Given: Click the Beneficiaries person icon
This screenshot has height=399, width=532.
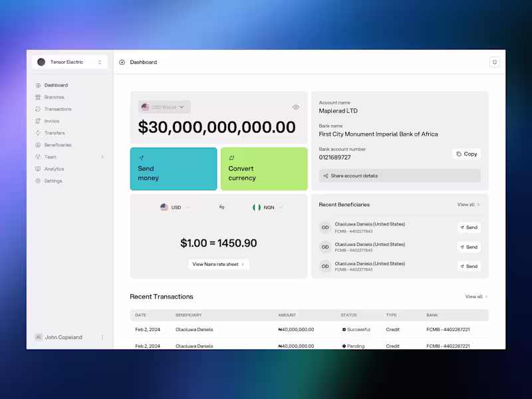Looking at the screenshot, I should tap(38, 145).
